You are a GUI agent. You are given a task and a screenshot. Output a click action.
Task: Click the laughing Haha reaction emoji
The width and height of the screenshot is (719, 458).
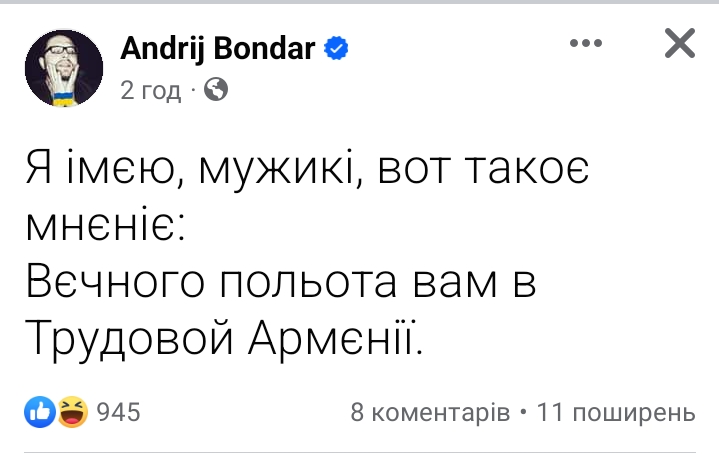point(73,412)
